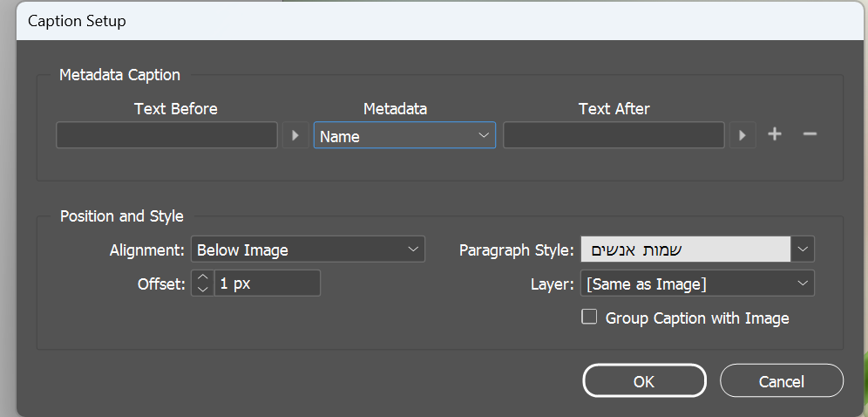Select the Paragraph Style field with Hebrew text
Image resolution: width=868 pixels, height=417 pixels.
[685, 250]
